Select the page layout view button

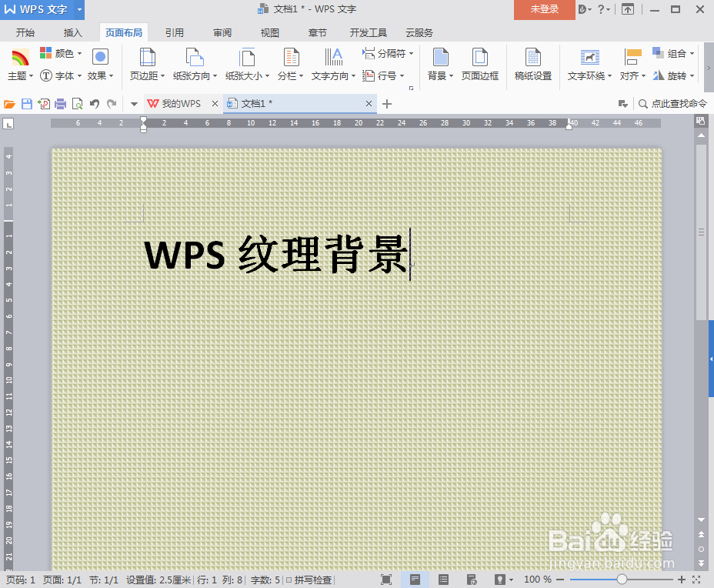(x=415, y=580)
